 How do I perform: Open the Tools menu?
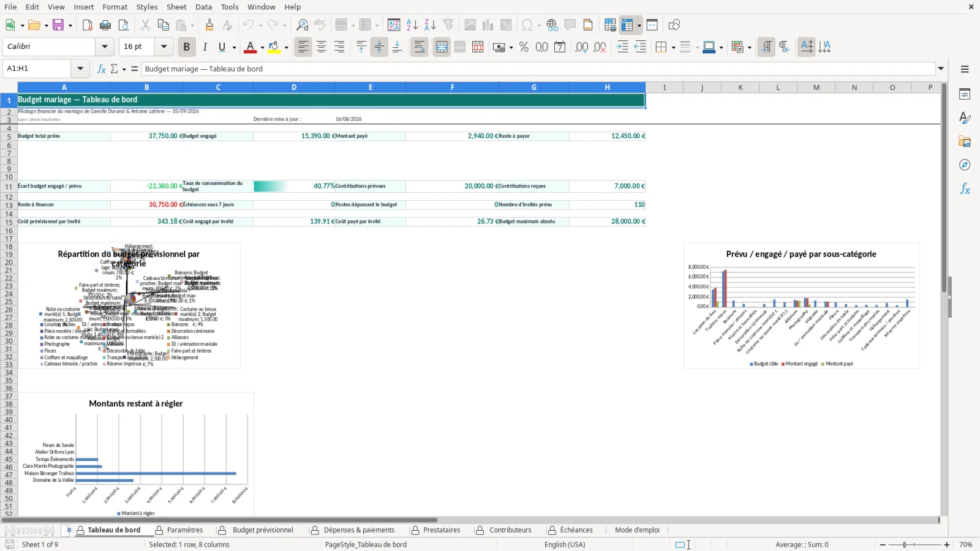[230, 7]
